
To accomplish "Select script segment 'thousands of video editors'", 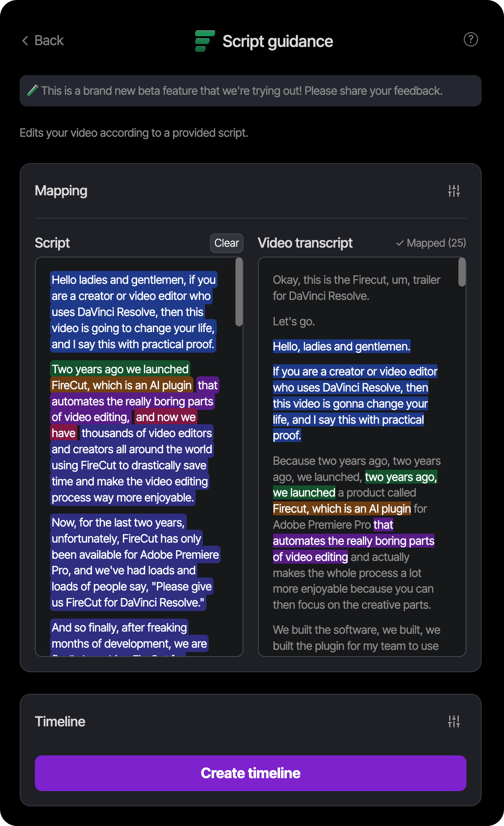I will (147, 433).
